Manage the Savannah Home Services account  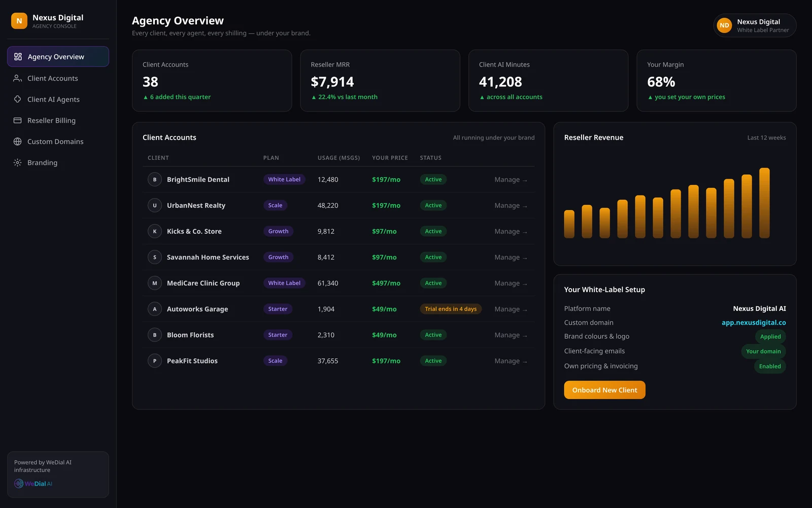point(511,257)
